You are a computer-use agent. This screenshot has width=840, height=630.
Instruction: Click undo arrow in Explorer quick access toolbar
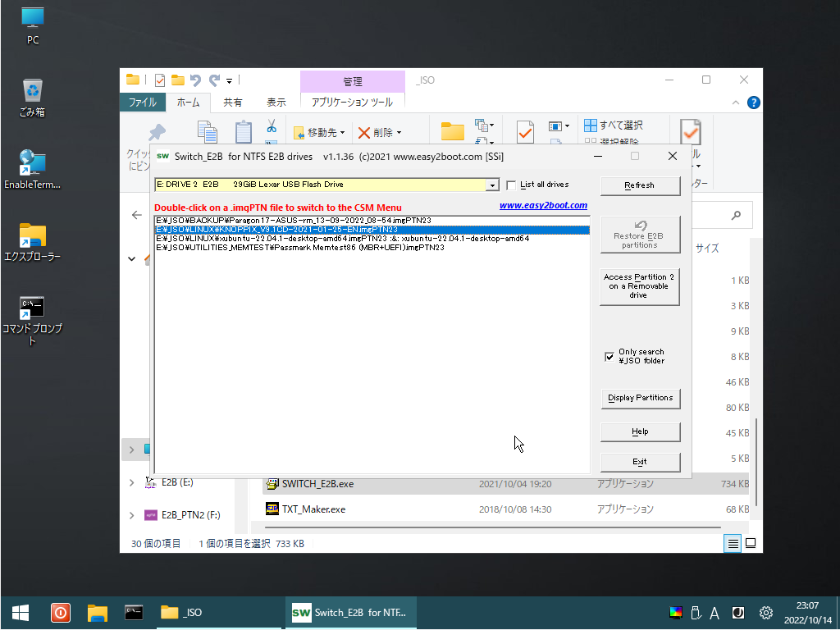coord(195,80)
